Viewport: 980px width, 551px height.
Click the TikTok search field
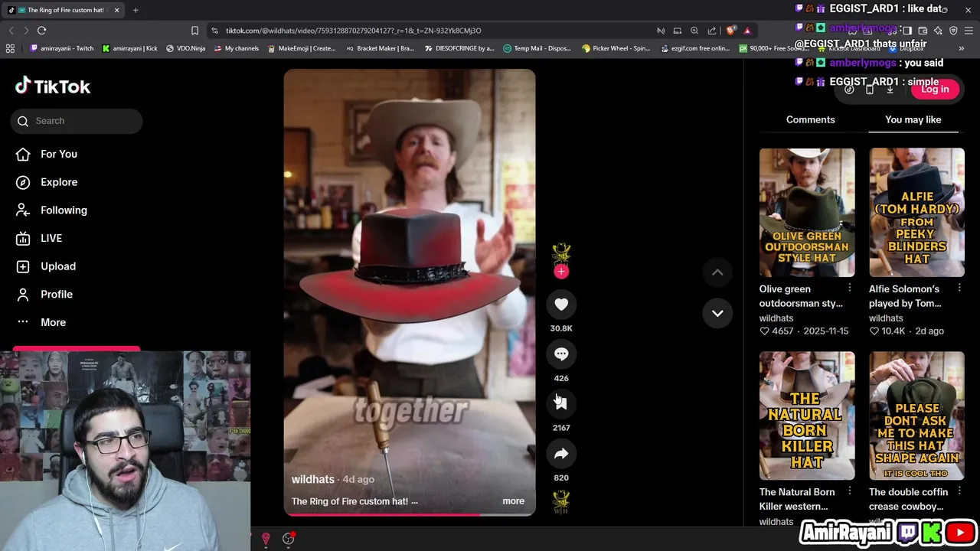[77, 121]
